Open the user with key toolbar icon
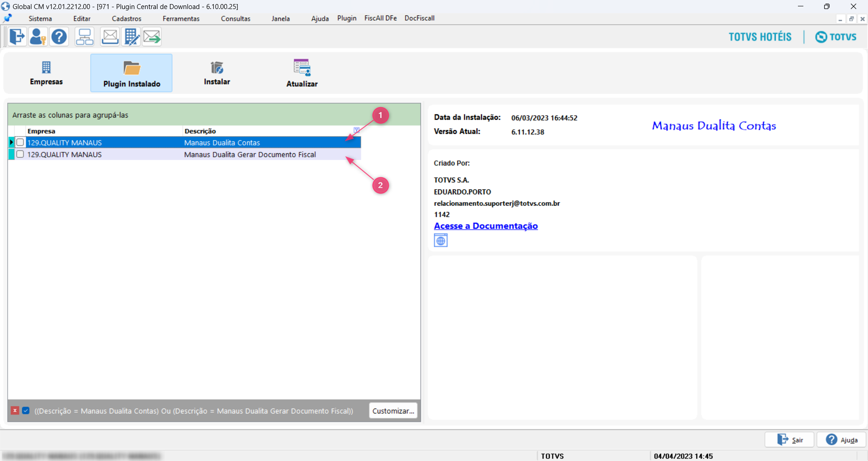This screenshot has width=868, height=461. point(38,37)
